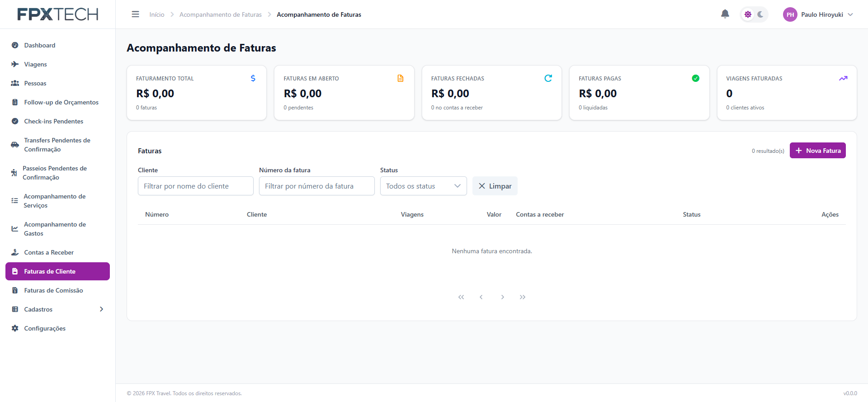Go to Pessoas in the sidebar
Screen dimensions: 868x402
coord(57,83)
